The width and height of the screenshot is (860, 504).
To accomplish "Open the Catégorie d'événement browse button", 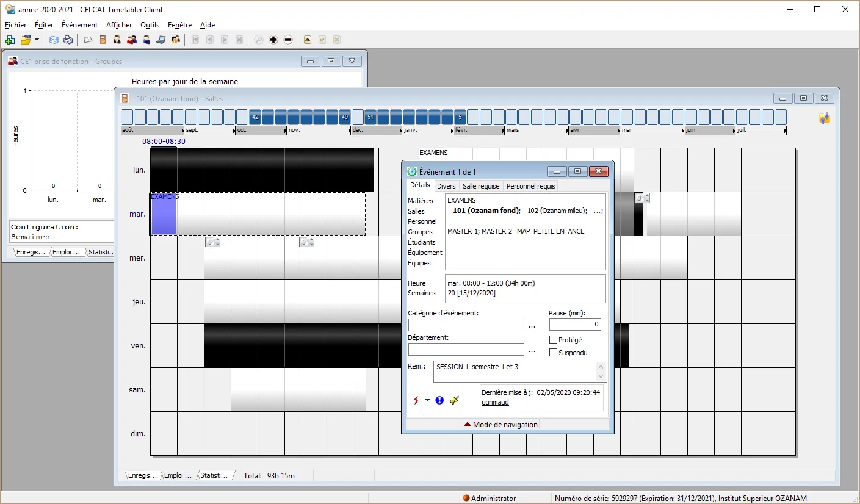I will pos(532,325).
